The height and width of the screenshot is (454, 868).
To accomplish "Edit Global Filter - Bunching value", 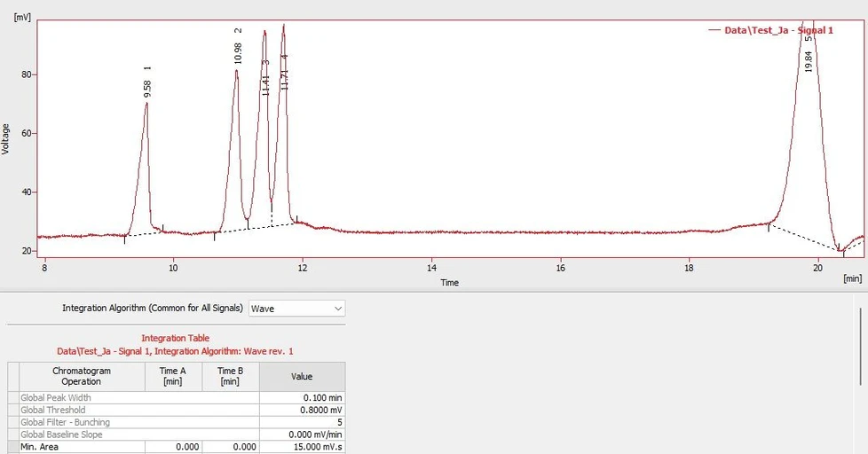I will pos(302,423).
